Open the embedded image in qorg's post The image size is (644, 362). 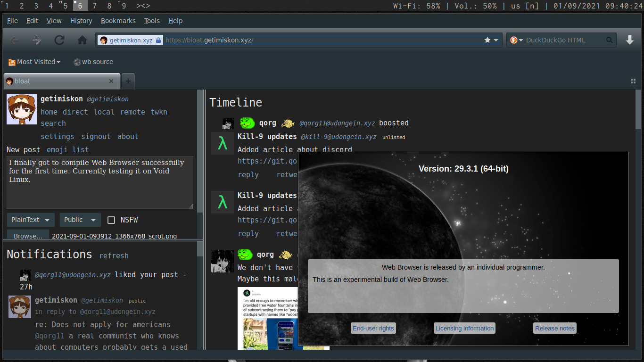284,318
